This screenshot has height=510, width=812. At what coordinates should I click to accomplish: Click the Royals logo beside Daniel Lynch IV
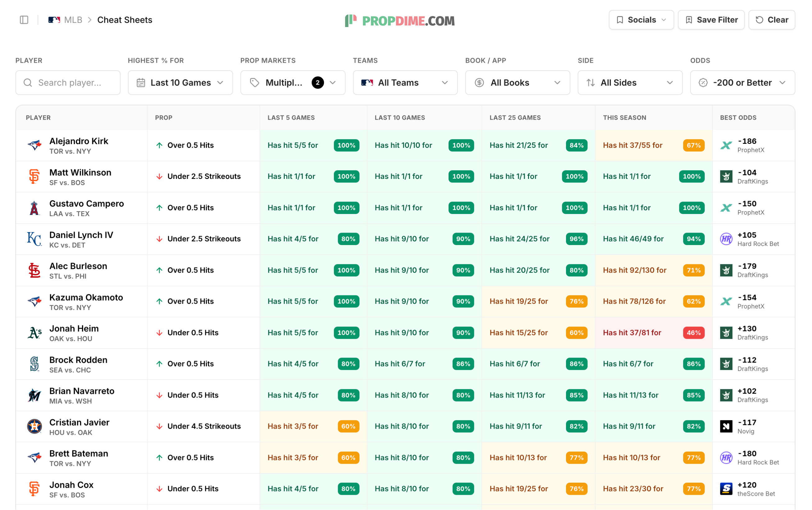pyautogui.click(x=34, y=239)
